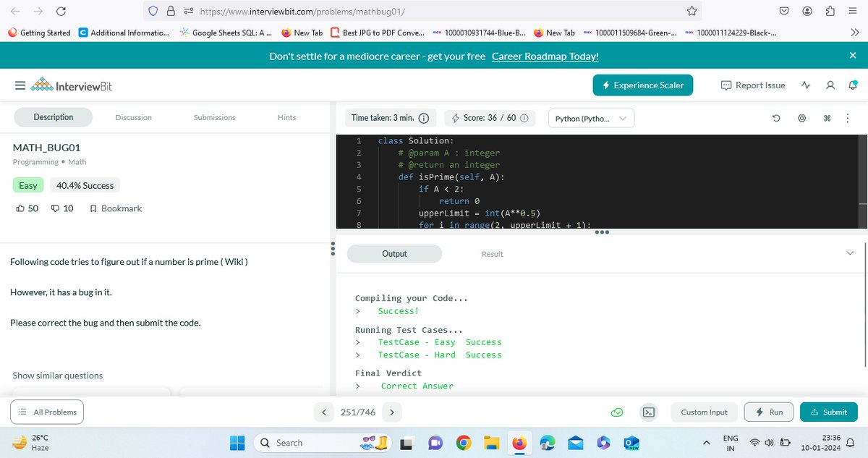Open Mail app from taskbar
This screenshot has height=458, width=868.
[576, 442]
